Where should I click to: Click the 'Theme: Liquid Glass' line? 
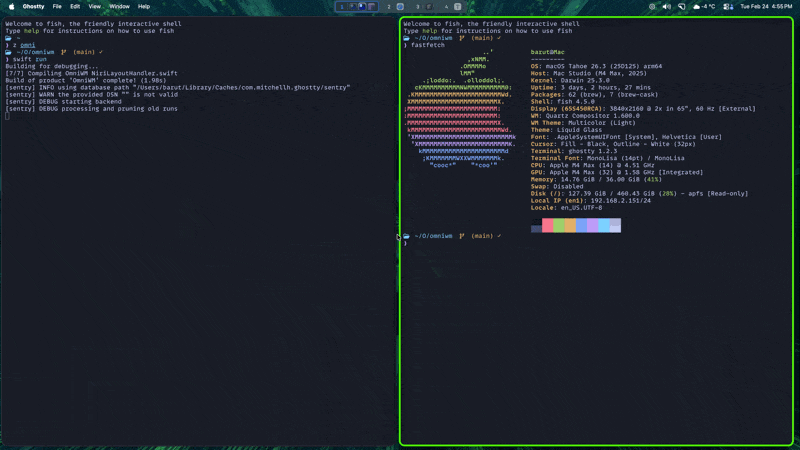click(566, 130)
